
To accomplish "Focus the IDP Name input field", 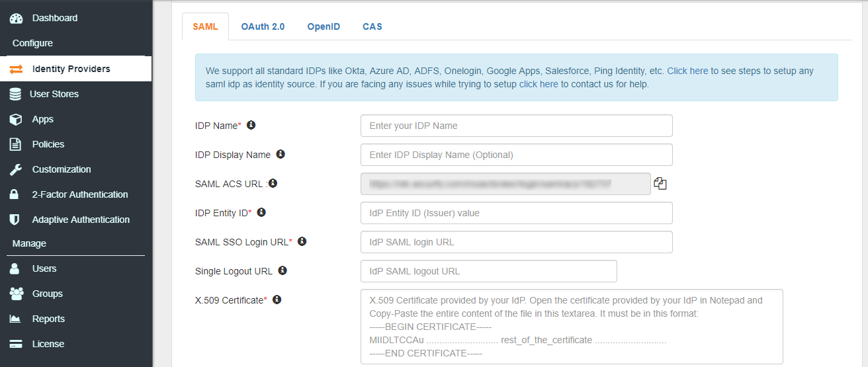I will pyautogui.click(x=517, y=126).
